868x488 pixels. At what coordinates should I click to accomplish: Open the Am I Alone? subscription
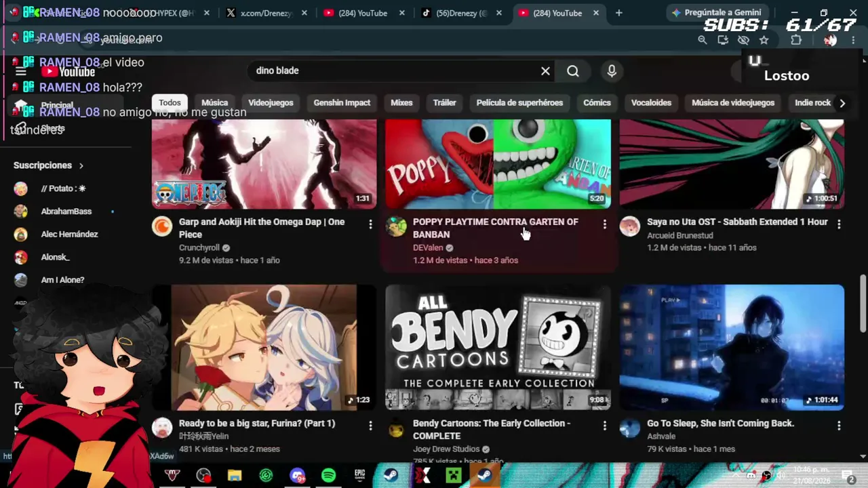coord(62,280)
